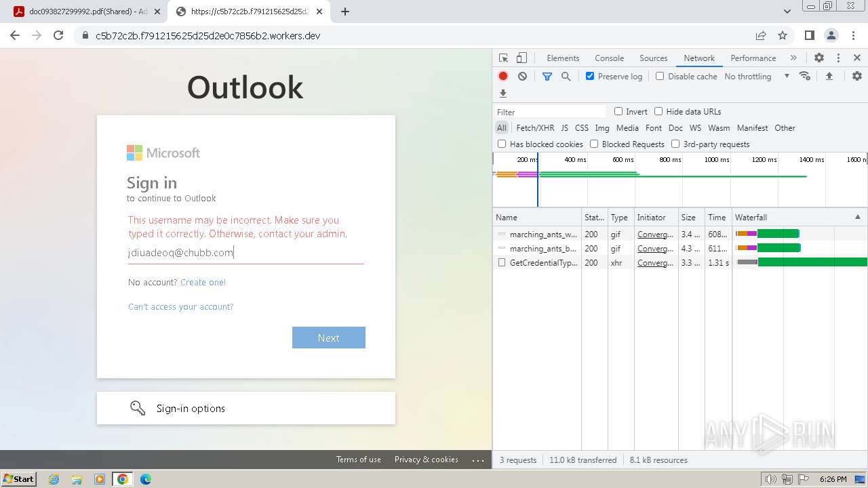Sort requests by Name column
Screen dimensions: 868x488
click(x=537, y=217)
